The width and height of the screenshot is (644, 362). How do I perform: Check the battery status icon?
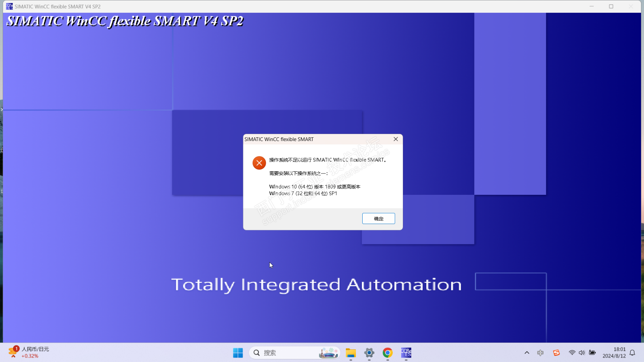tap(592, 353)
